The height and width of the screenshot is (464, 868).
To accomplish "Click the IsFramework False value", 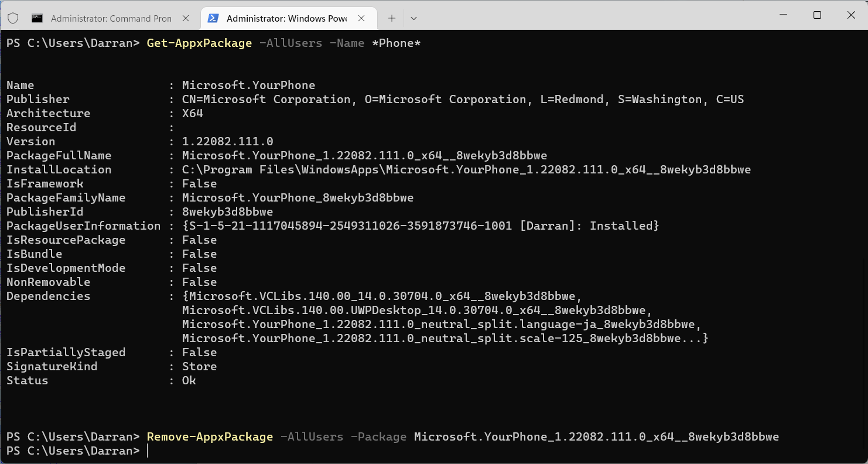I will (x=199, y=184).
